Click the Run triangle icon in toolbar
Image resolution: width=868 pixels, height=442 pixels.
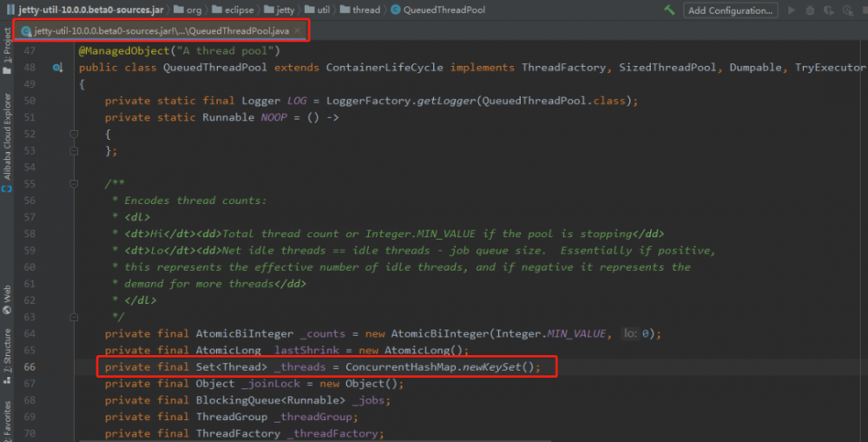(792, 10)
